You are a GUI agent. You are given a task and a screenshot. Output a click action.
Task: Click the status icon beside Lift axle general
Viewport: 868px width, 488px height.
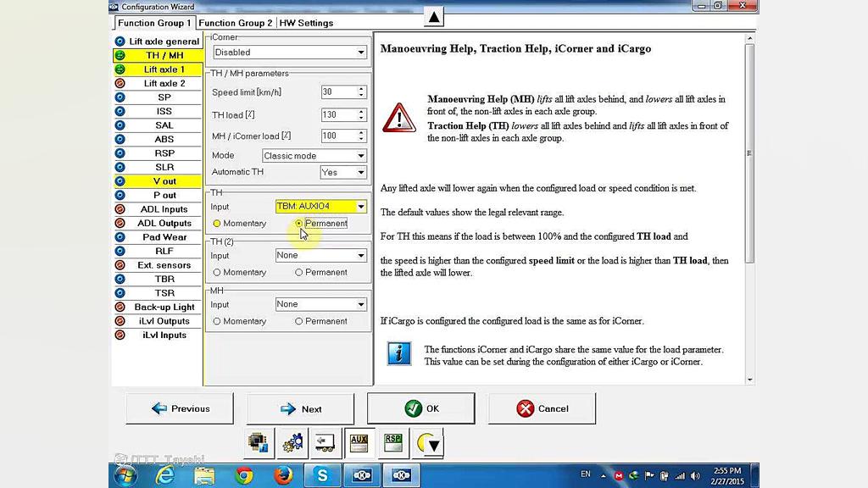120,42
